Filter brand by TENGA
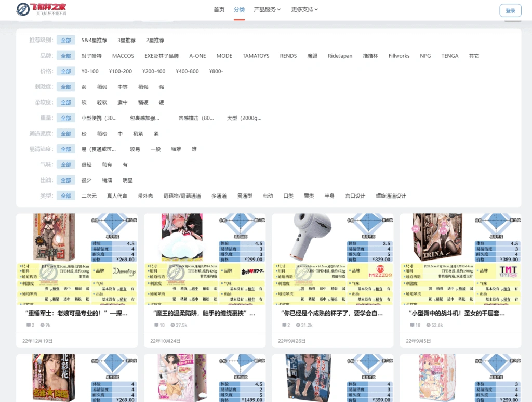 pos(450,56)
